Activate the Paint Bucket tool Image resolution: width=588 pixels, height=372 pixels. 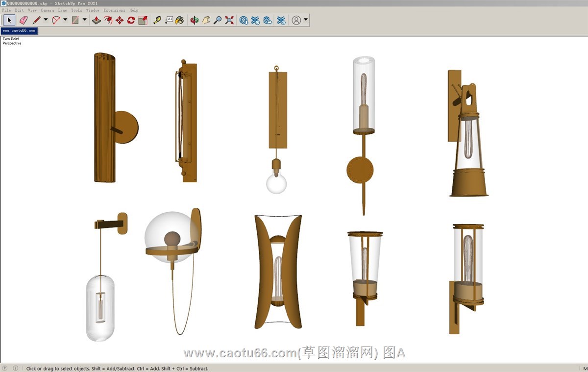click(x=180, y=20)
